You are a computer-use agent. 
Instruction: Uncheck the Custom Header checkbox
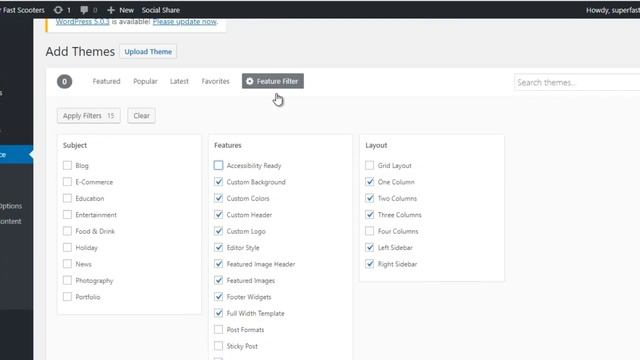click(x=218, y=214)
